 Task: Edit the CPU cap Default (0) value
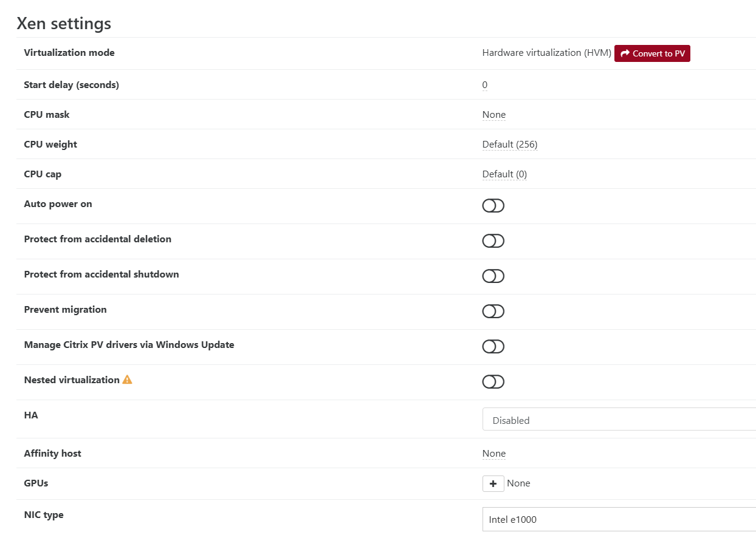click(504, 174)
